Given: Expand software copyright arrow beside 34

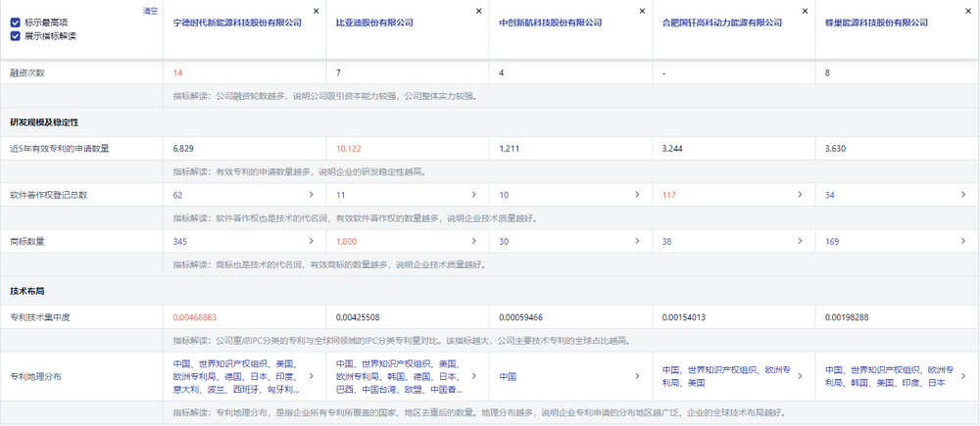Looking at the screenshot, I should 963,194.
